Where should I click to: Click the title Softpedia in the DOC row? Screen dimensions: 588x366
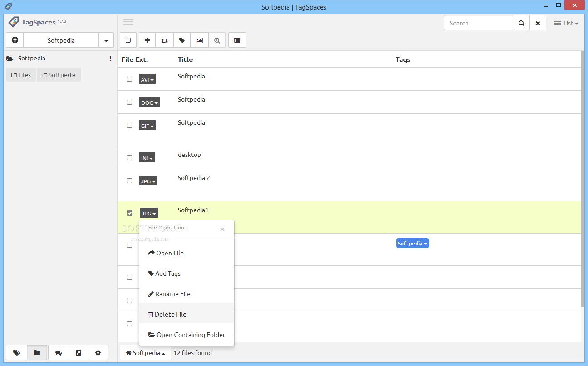tap(191, 99)
